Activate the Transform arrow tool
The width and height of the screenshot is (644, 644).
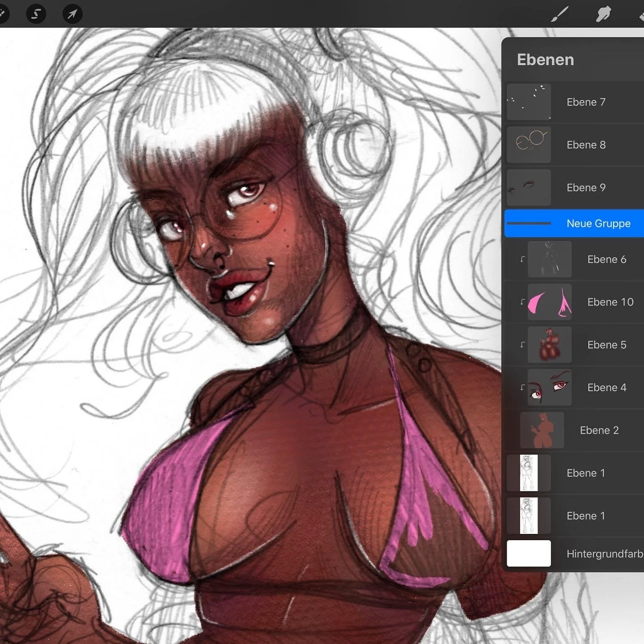pos(72,14)
